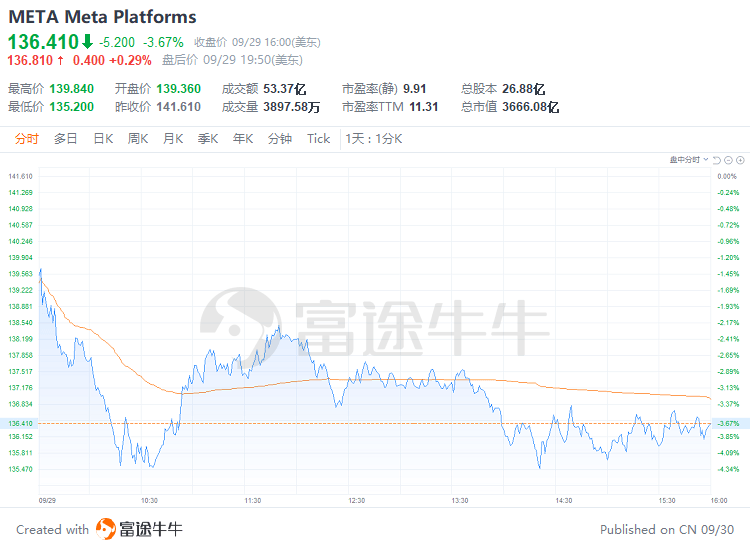Zoom out the chart with the minus icon
Viewport: 750px width, 550px height.
click(x=728, y=160)
